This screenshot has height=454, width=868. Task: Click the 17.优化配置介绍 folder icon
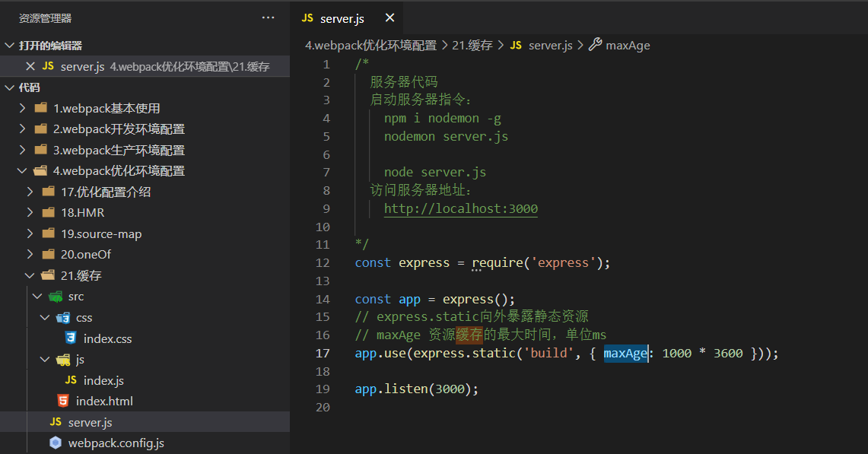click(49, 192)
